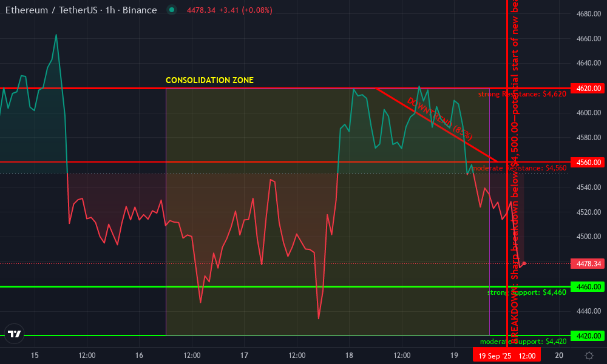Select the DOWNTREND (85%) trendline label
The height and width of the screenshot is (364, 607).
click(x=439, y=118)
